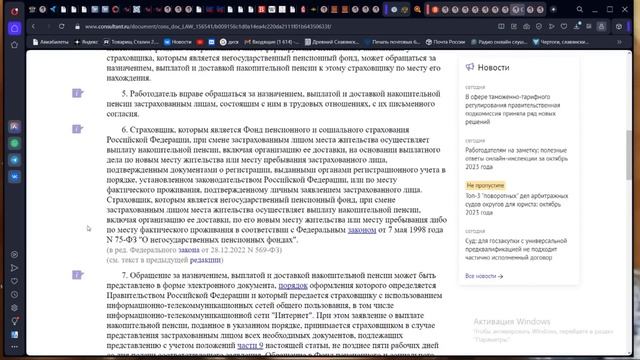Image resolution: width=640 pixels, height=360 pixels.
Task: Follow 'части 9' link in paragraph 7
Action: coord(250,345)
